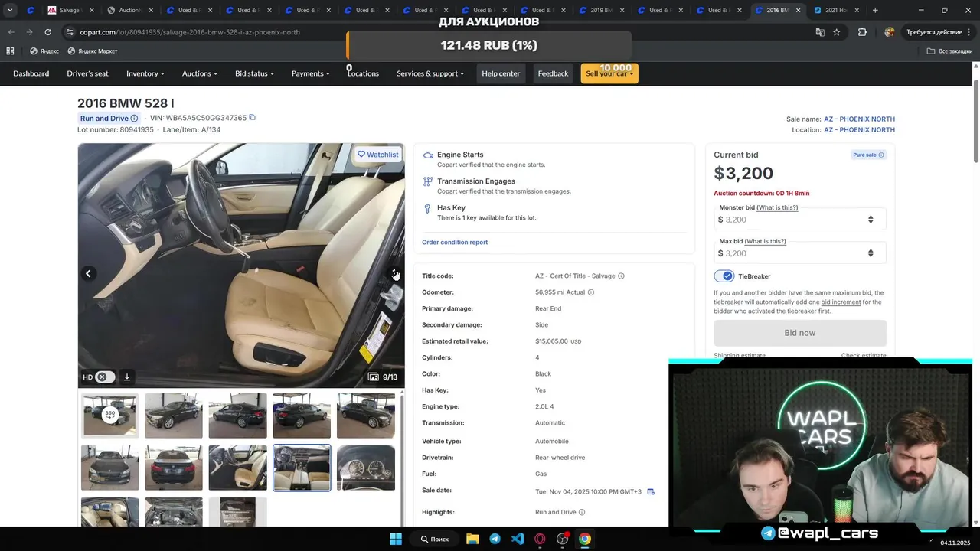Open the 360 view thumbnail

(x=110, y=416)
